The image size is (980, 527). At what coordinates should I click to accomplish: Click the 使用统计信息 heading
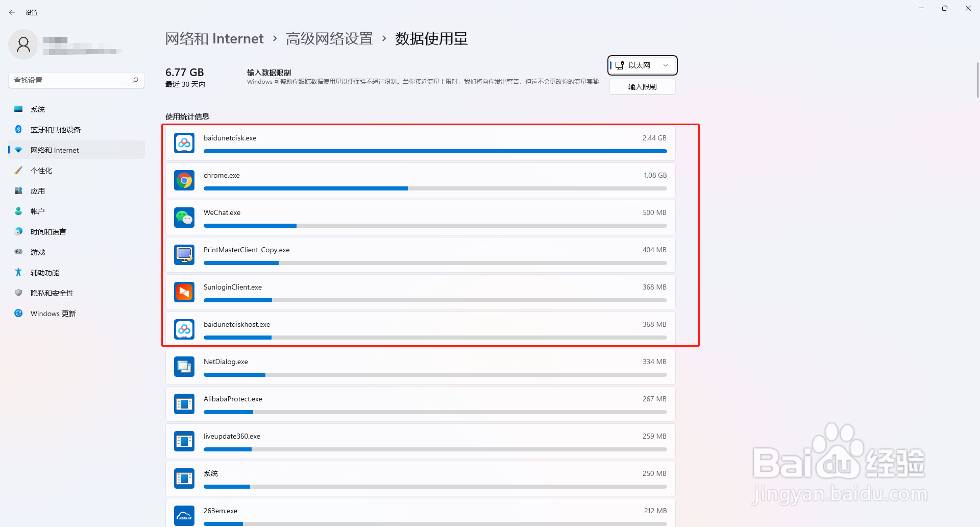(187, 116)
